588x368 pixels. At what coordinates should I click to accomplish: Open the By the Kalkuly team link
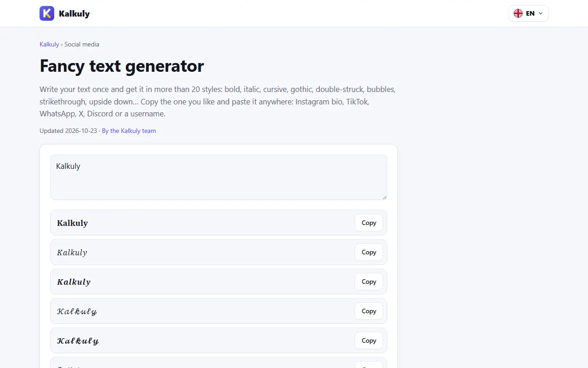129,131
